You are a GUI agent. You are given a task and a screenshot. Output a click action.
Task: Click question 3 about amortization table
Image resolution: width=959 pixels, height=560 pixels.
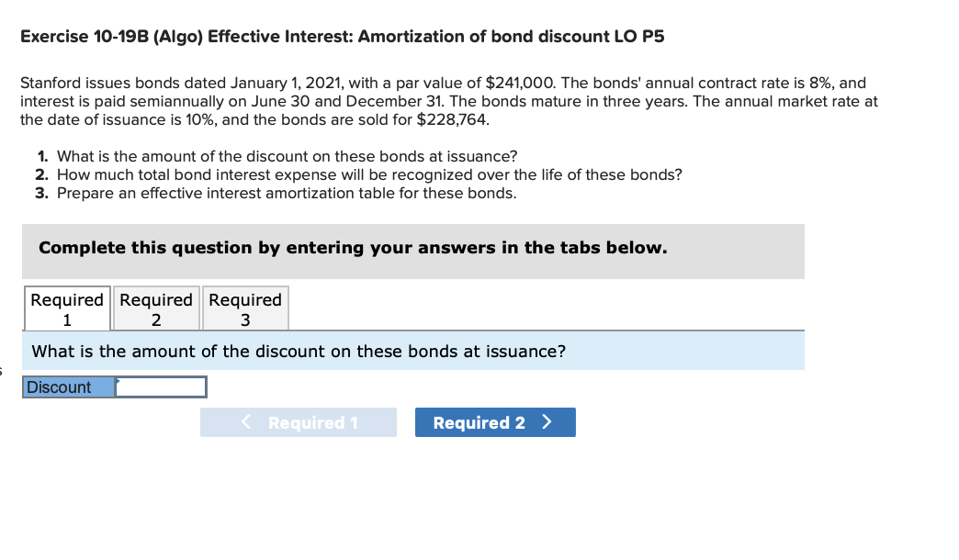pos(286,193)
